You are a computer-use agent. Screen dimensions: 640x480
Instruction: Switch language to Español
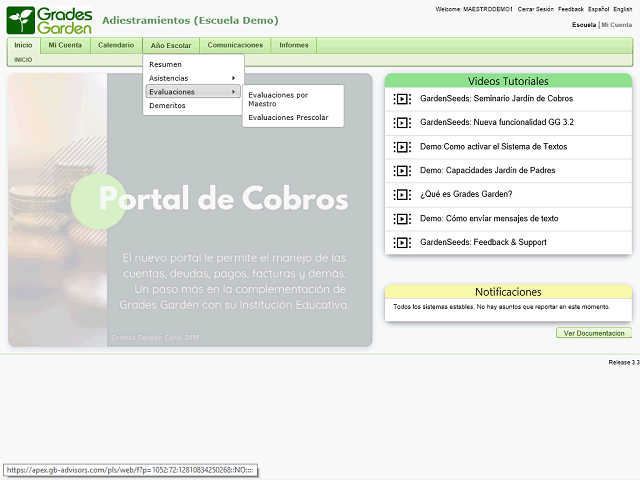pos(598,9)
